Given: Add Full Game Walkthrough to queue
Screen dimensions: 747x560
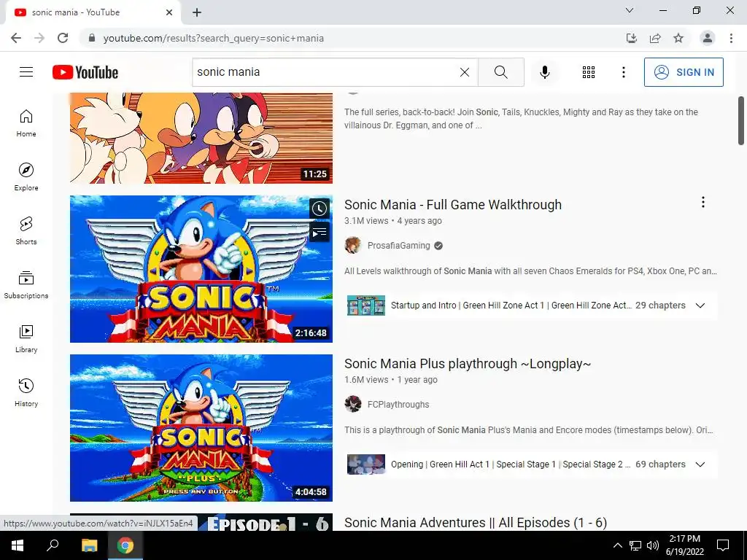Looking at the screenshot, I should [x=320, y=233].
